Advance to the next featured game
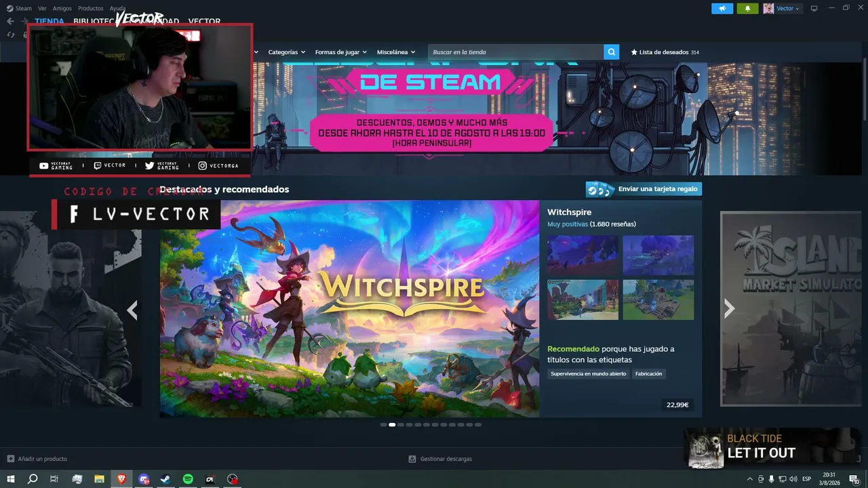The image size is (868, 488). 729,308
